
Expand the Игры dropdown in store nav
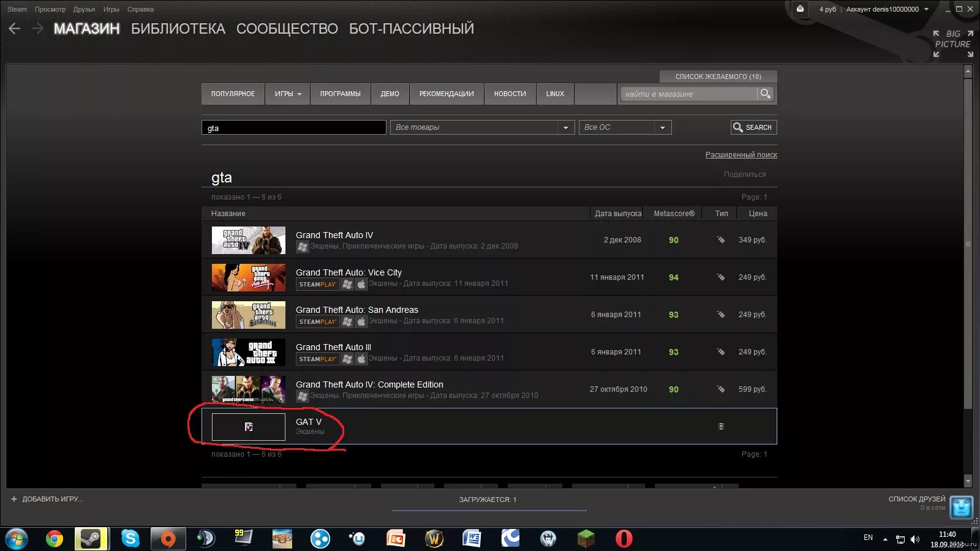coord(288,94)
